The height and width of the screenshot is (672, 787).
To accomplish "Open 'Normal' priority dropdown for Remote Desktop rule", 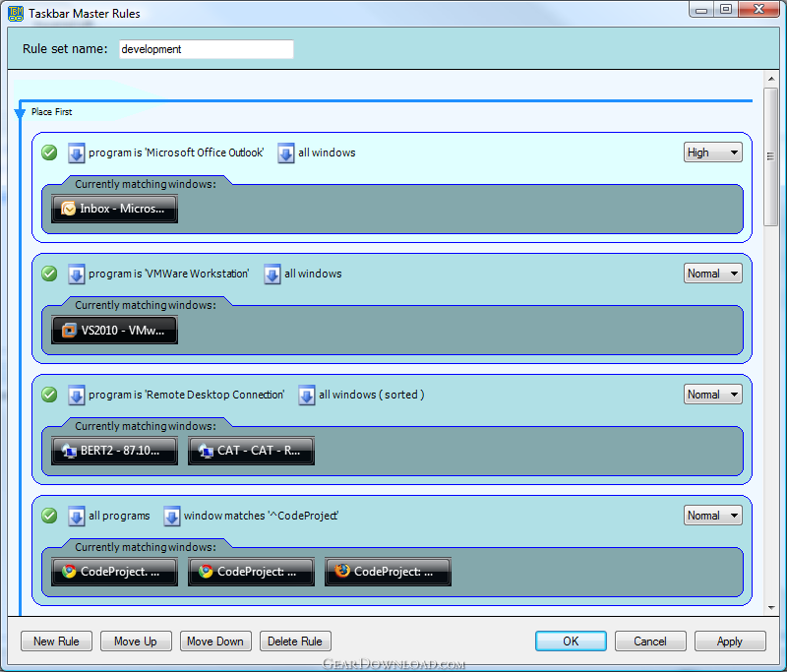I will (712, 395).
